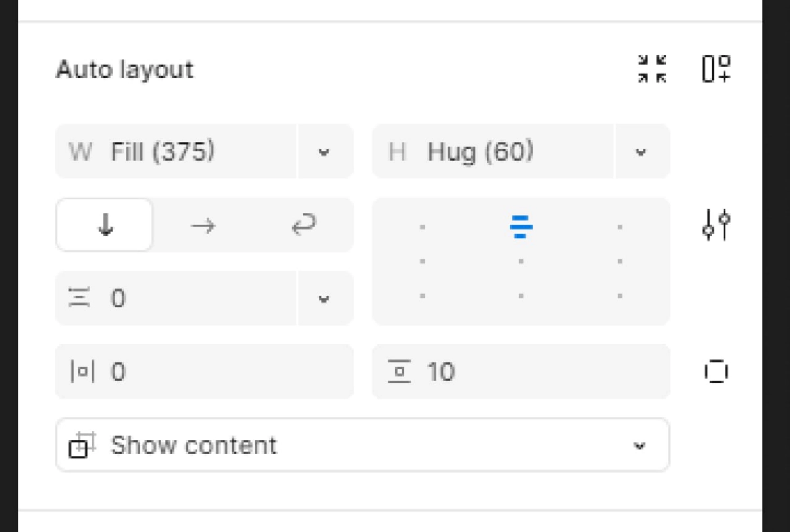The image size is (790, 532).
Task: Click the vertical padding field showing 10
Action: coord(521,371)
